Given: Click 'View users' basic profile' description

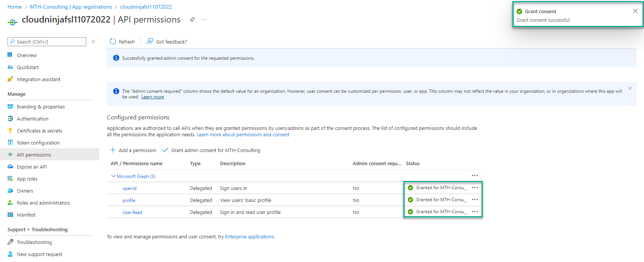Looking at the screenshot, I should coord(246,200).
